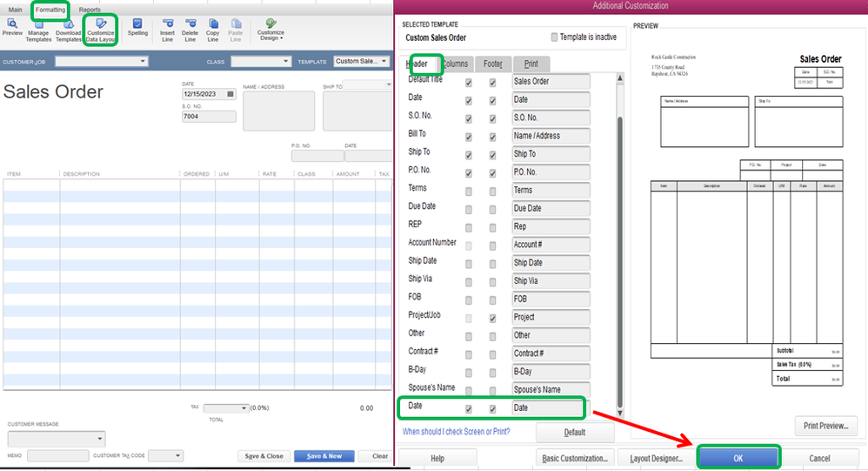Open 'When should I check Screen or Print?' link

point(456,431)
